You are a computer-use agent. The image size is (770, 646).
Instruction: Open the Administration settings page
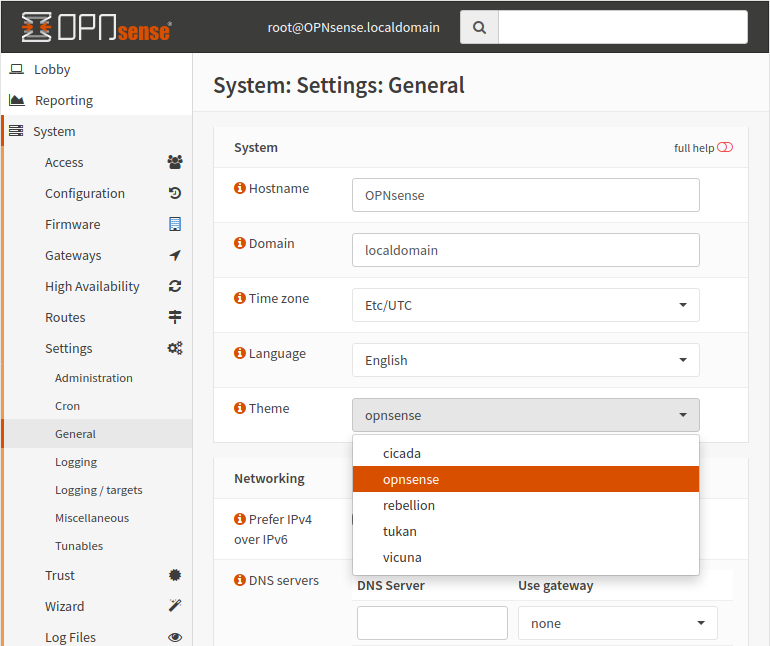[x=94, y=378]
